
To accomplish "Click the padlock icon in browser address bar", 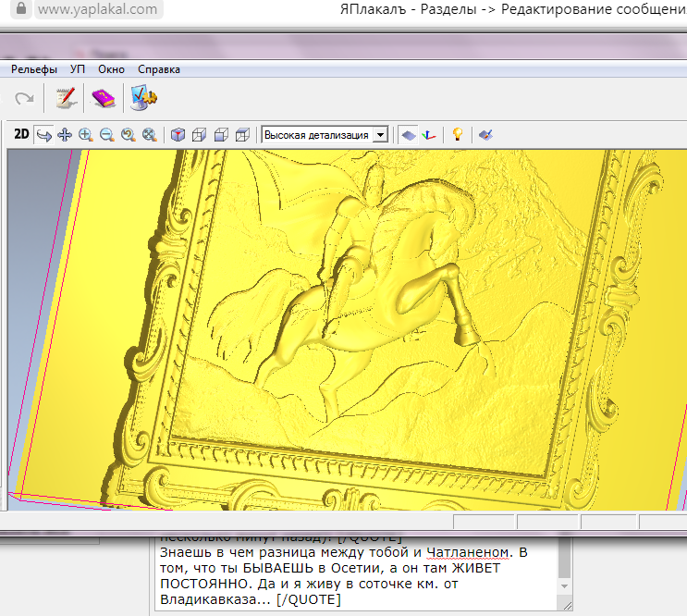I will coord(20,8).
